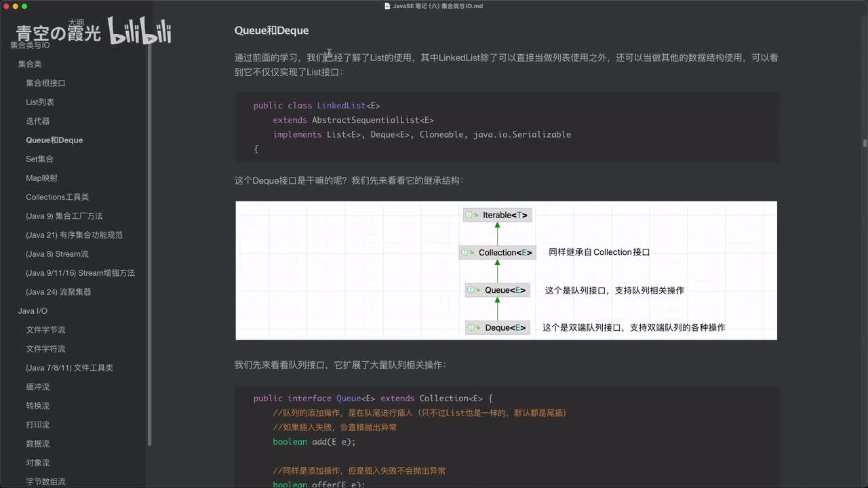Place cursor in paragraph '这个Deque接口是干嘛的呢'
The width and height of the screenshot is (868, 488).
(x=349, y=180)
